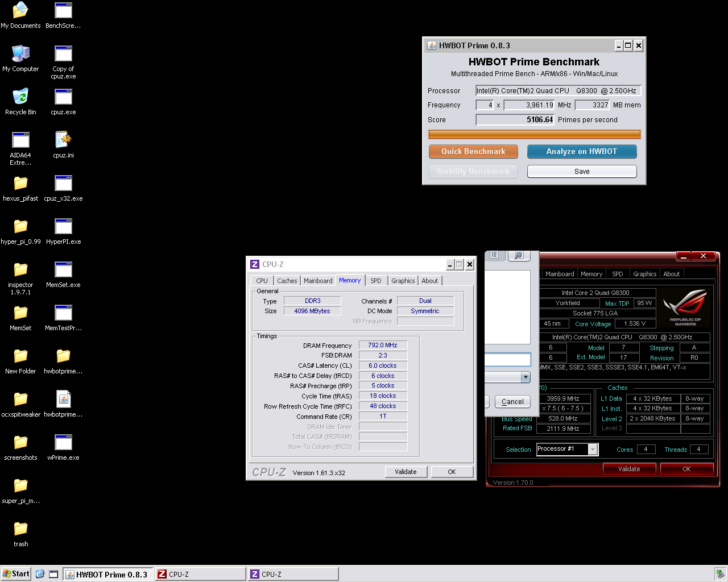Viewport: 728px width, 582px height.
Task: Click the second CPU-Z taskbar button
Action: coord(293,575)
